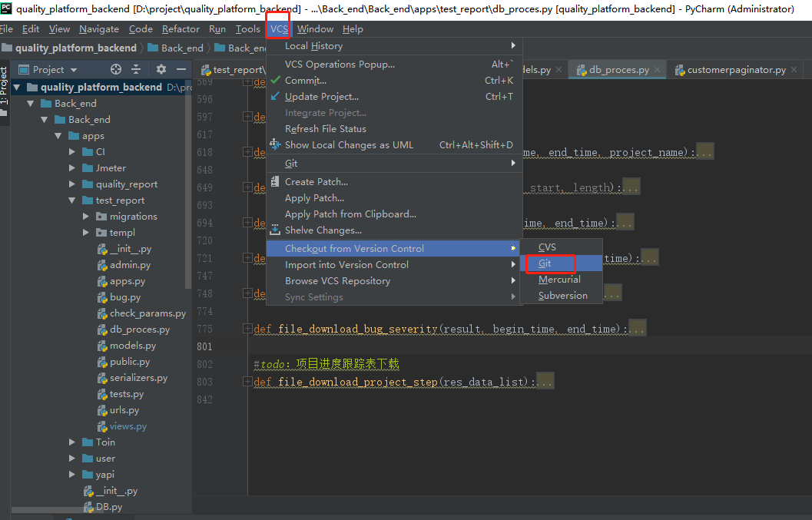Screen dimensions: 812x520
Task: Open the Project panel settings gear
Action: (160, 69)
